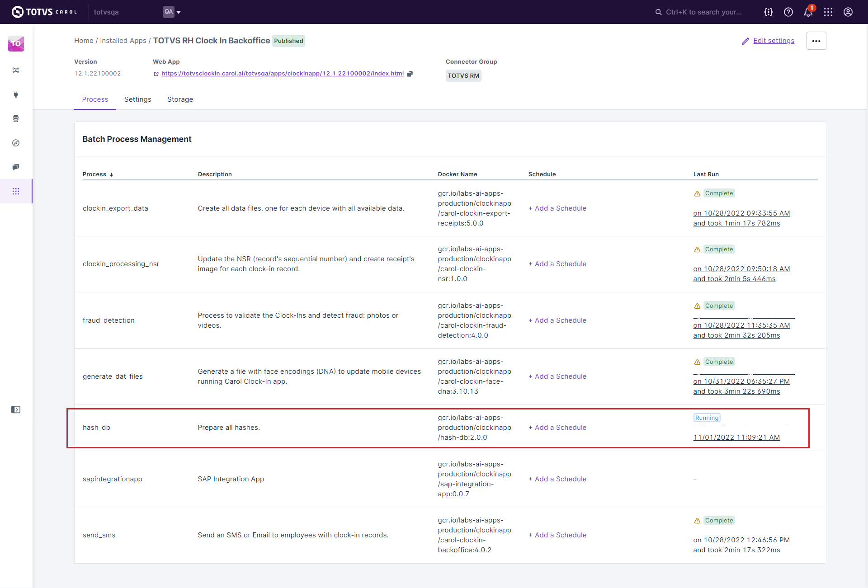The height and width of the screenshot is (588, 868).
Task: Switch to the Settings tab
Action: tap(137, 99)
